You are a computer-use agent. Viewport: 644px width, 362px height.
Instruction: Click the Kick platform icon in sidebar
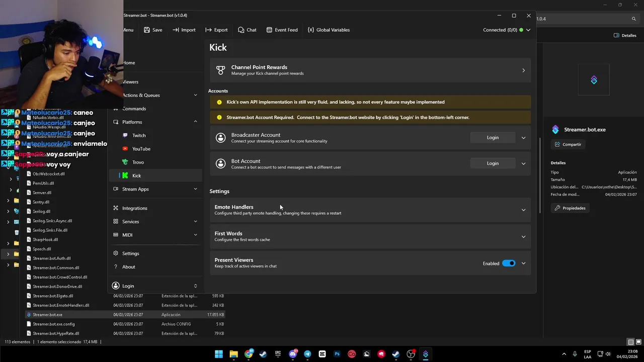tap(125, 175)
